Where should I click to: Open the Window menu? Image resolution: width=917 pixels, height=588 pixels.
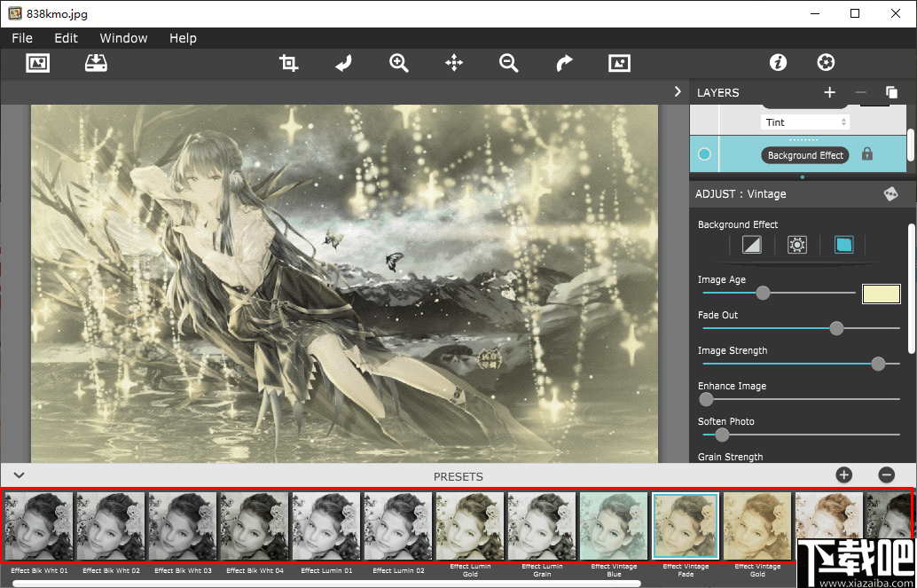pos(123,38)
